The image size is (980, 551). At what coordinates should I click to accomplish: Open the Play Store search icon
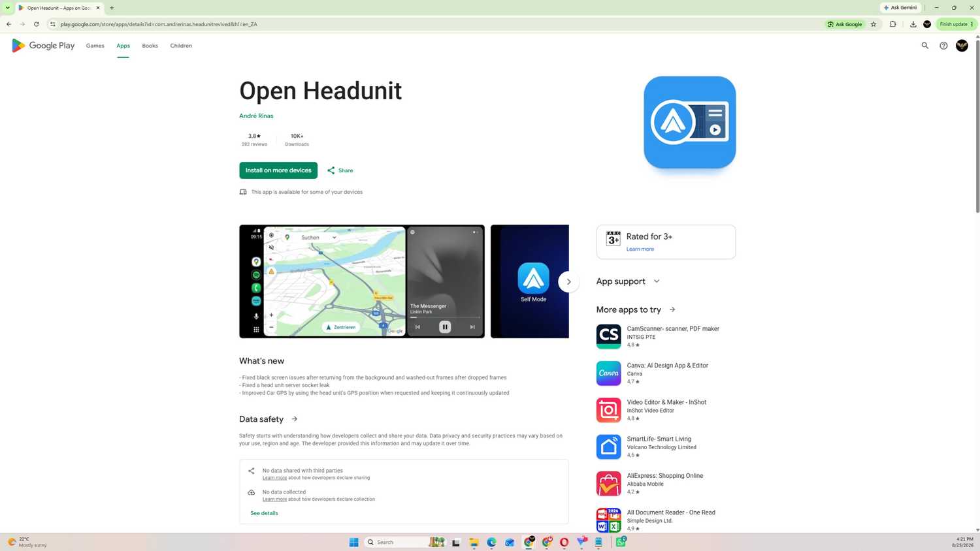[x=924, y=46]
